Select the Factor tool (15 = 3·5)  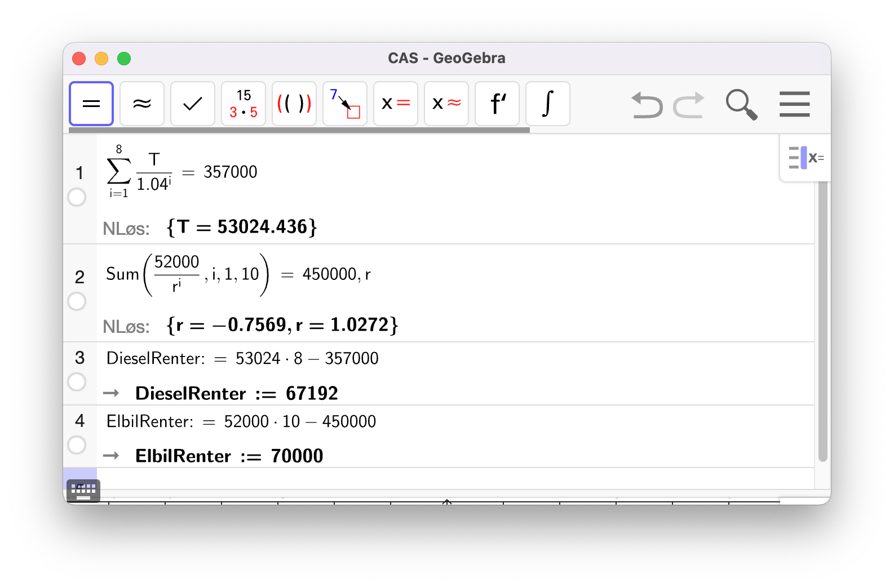click(x=244, y=104)
